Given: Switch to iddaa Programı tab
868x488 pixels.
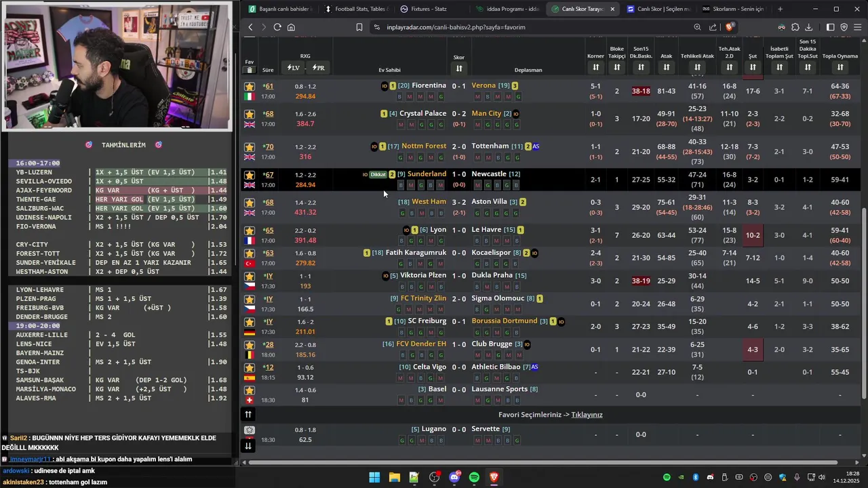Looking at the screenshot, I should tap(507, 9).
